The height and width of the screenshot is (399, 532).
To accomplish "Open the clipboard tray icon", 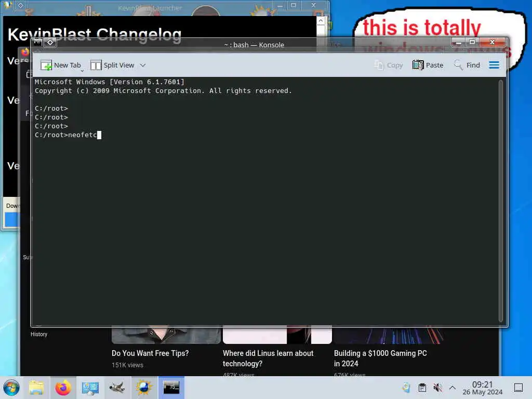I will [422, 388].
